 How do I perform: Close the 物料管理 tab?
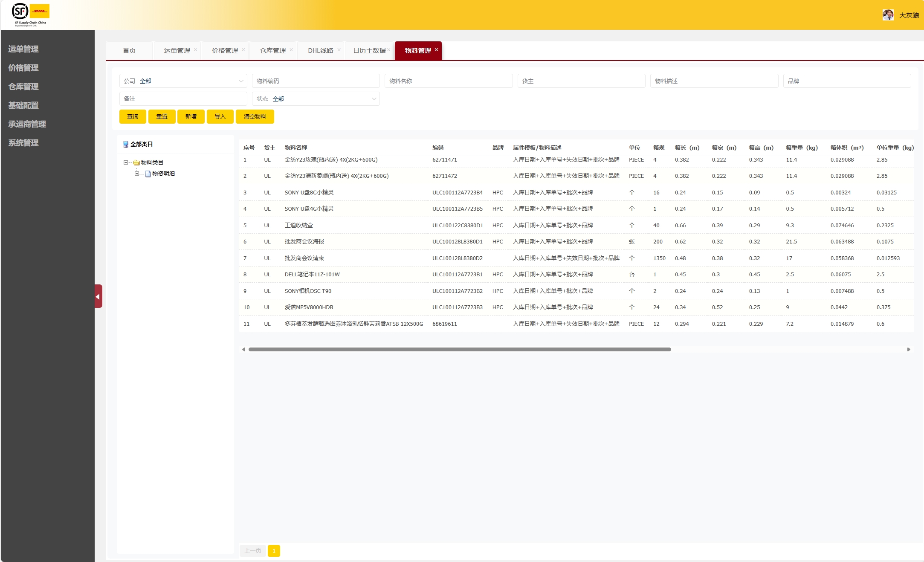point(437,50)
